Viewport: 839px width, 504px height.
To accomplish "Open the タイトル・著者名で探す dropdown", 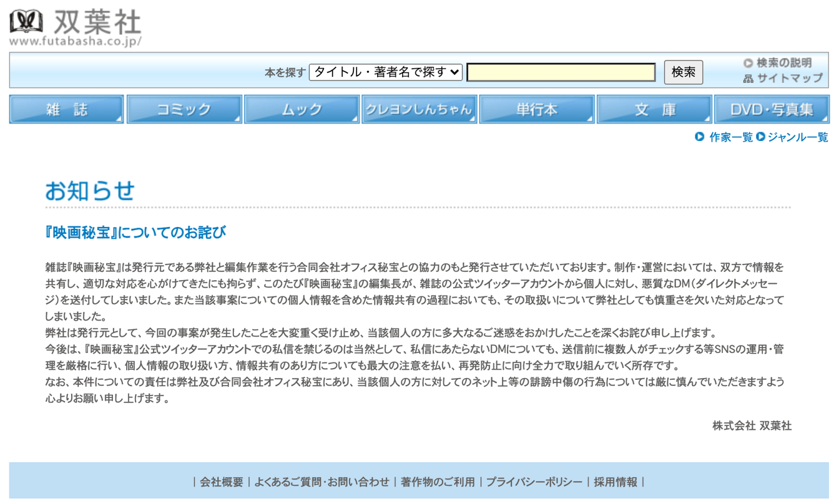I will 386,72.
